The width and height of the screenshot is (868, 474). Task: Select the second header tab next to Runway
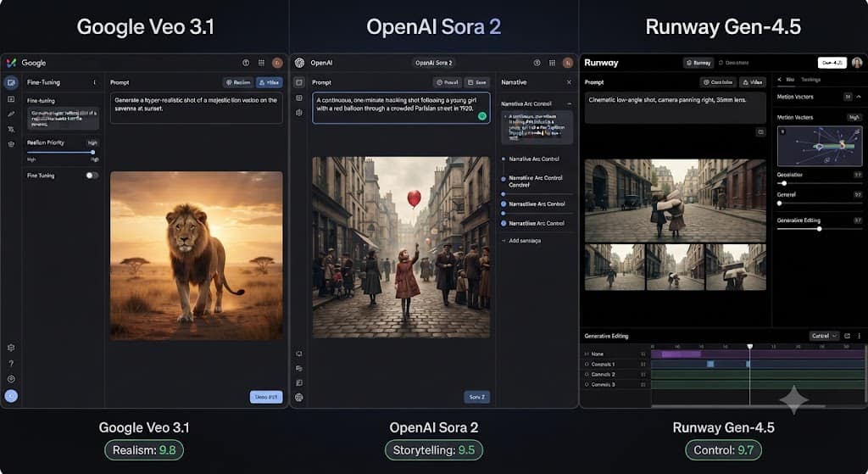pos(733,63)
